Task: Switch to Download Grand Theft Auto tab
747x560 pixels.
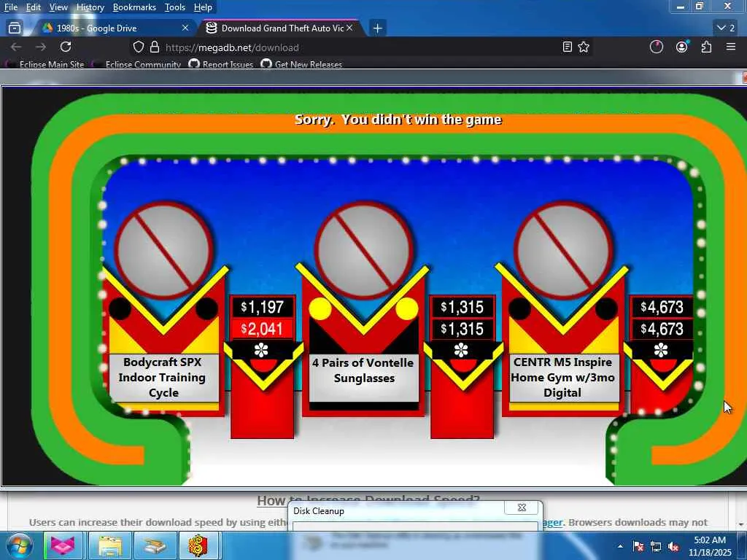Action: [281, 28]
